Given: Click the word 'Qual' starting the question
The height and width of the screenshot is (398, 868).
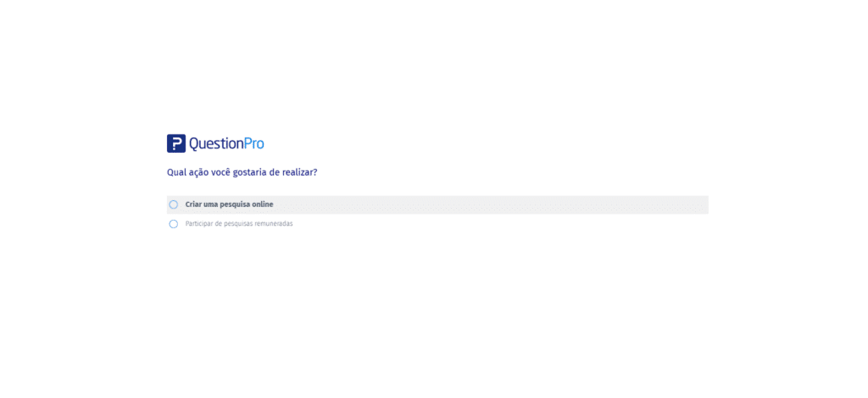Looking at the screenshot, I should (175, 172).
